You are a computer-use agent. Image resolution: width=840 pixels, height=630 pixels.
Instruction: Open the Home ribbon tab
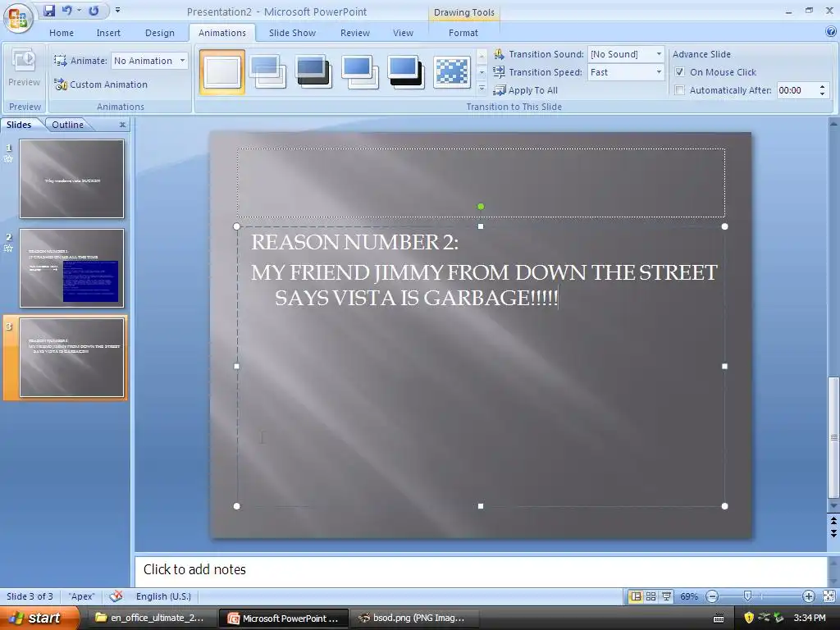(62, 33)
